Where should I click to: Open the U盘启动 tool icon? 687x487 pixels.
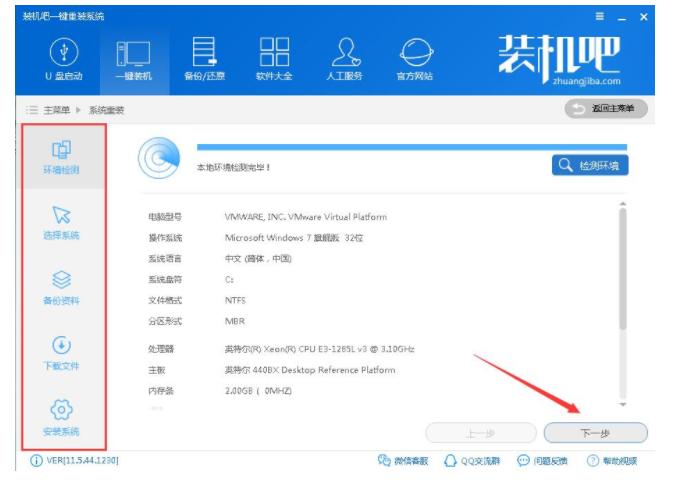tap(63, 59)
